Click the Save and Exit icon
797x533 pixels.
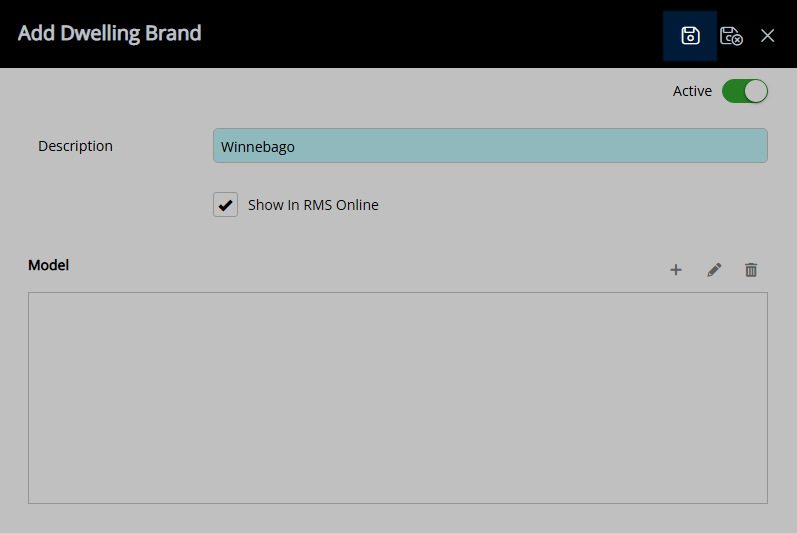pos(731,36)
